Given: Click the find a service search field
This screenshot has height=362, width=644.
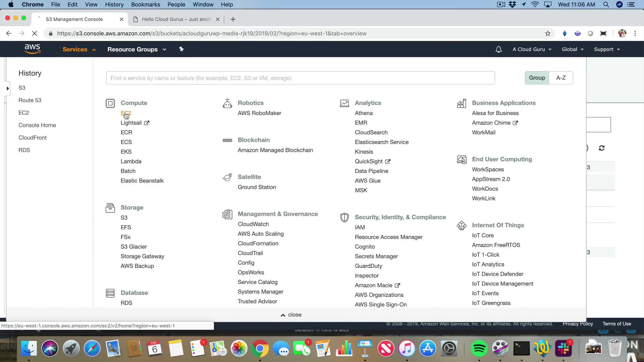Looking at the screenshot, I should tap(300, 78).
